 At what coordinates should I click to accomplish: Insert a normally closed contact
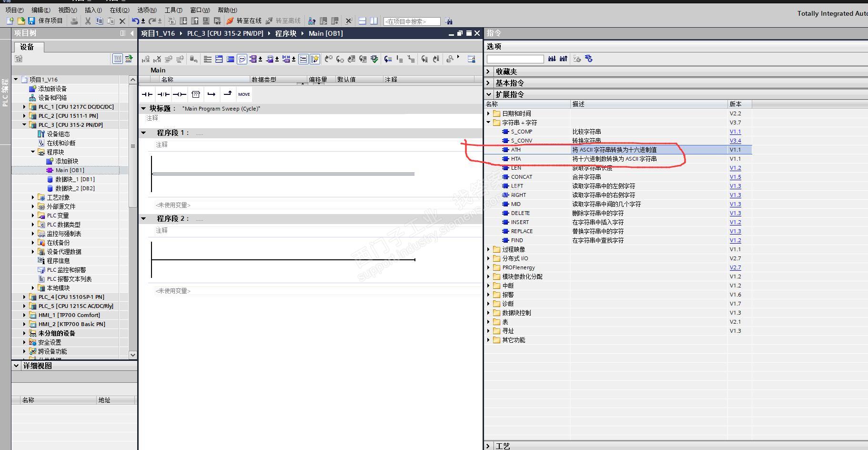[x=163, y=94]
